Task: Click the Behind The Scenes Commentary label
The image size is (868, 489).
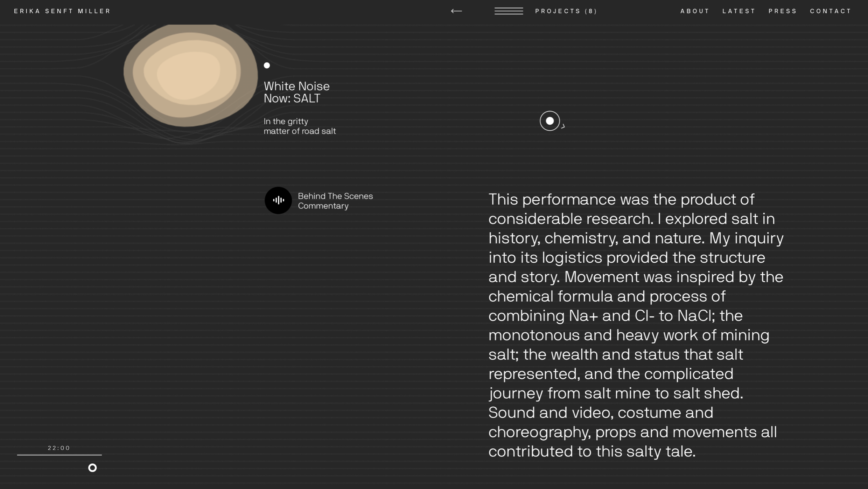Action: coord(335,201)
